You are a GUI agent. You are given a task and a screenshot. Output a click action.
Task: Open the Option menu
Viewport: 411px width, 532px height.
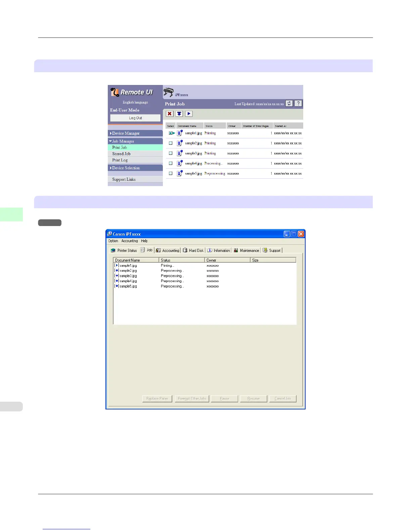click(x=113, y=241)
